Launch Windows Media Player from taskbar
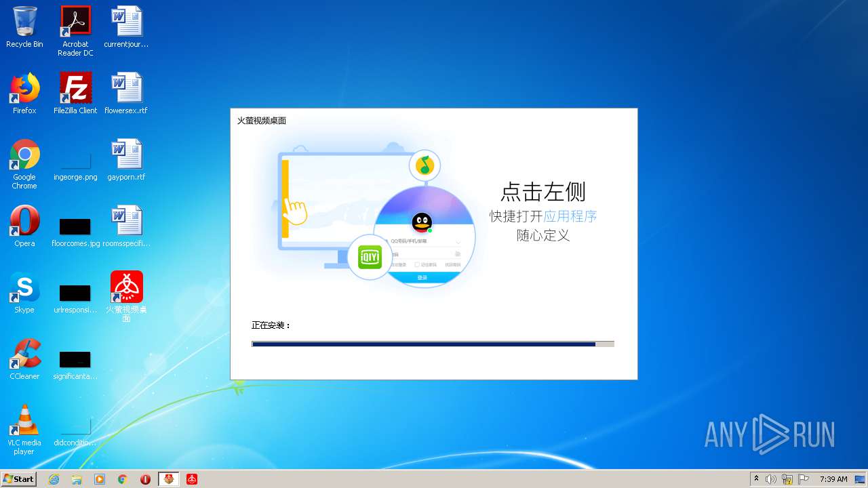Viewport: 868px width, 488px height. pos(100,479)
